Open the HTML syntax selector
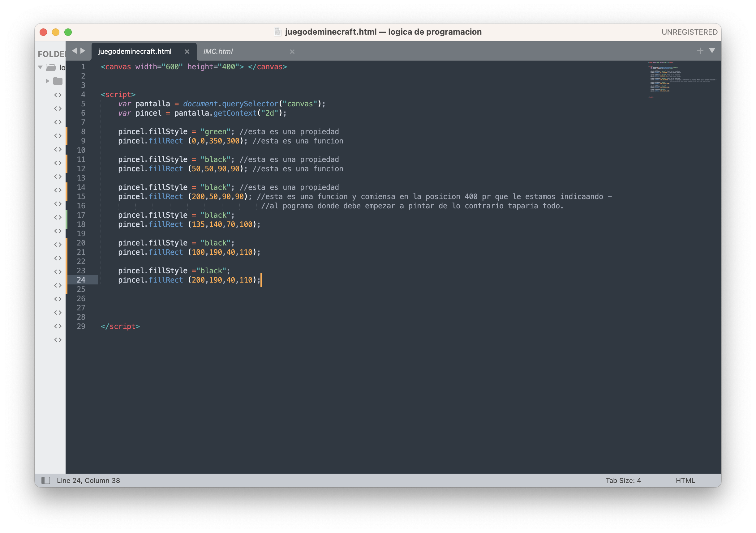The image size is (756, 533). 685,480
